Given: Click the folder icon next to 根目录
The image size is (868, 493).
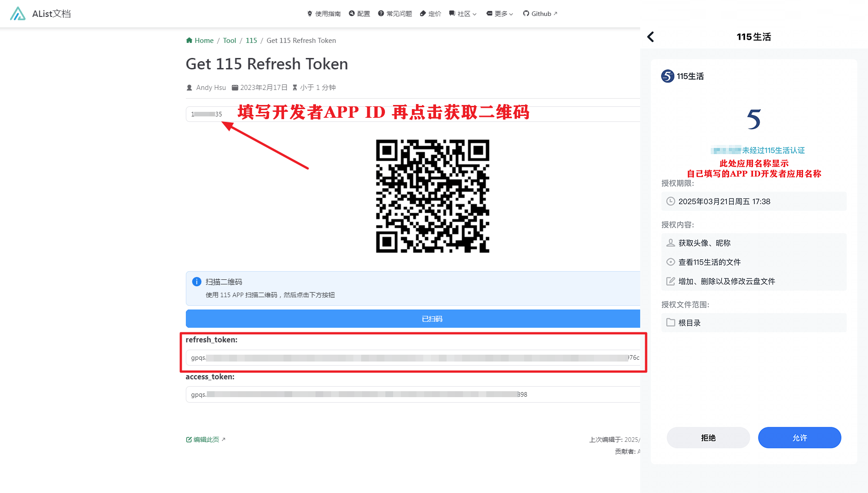Looking at the screenshot, I should point(670,323).
